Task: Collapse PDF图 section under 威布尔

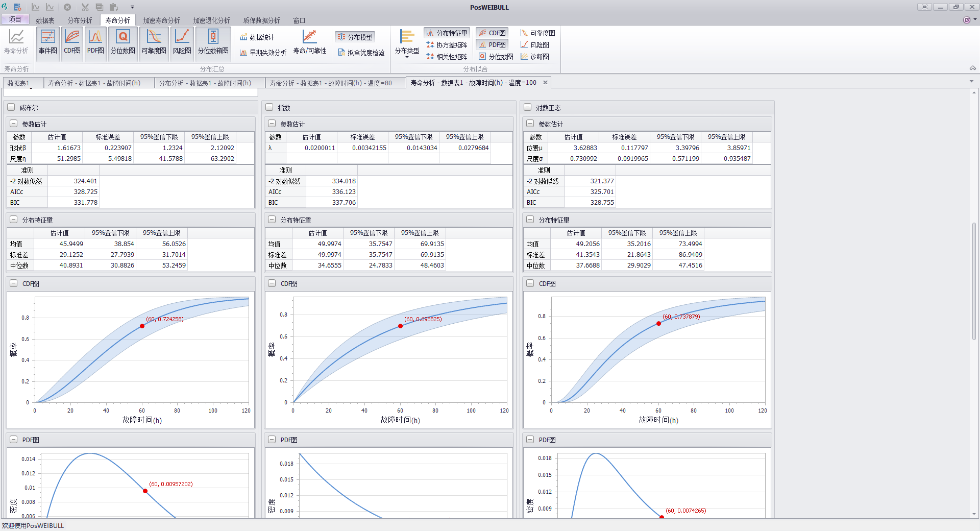Action: [14, 440]
